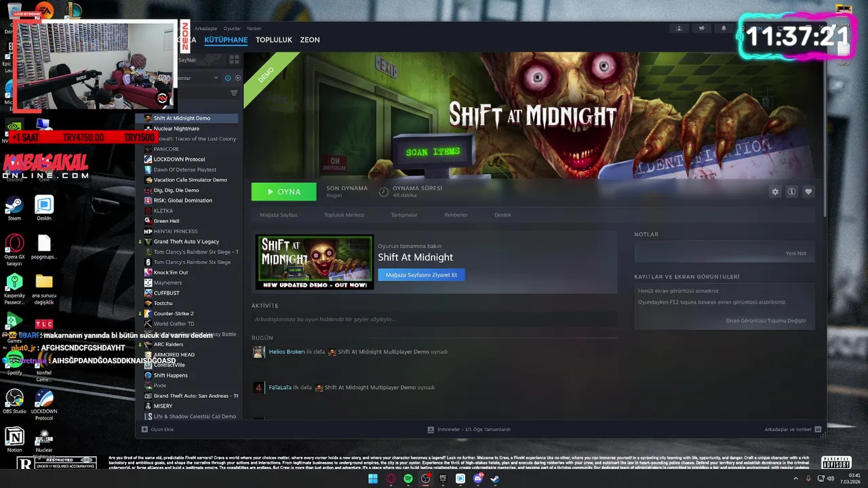This screenshot has width=868, height=488.
Task: Click Yeni Not button
Action: [795, 253]
